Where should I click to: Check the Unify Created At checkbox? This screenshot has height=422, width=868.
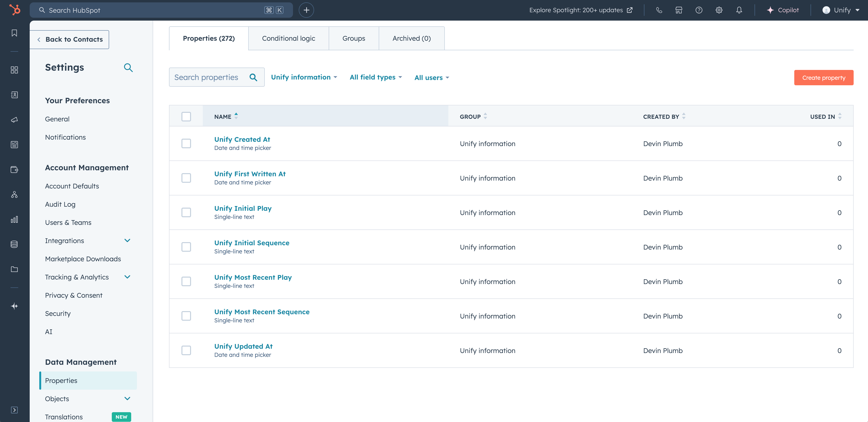coord(186,144)
